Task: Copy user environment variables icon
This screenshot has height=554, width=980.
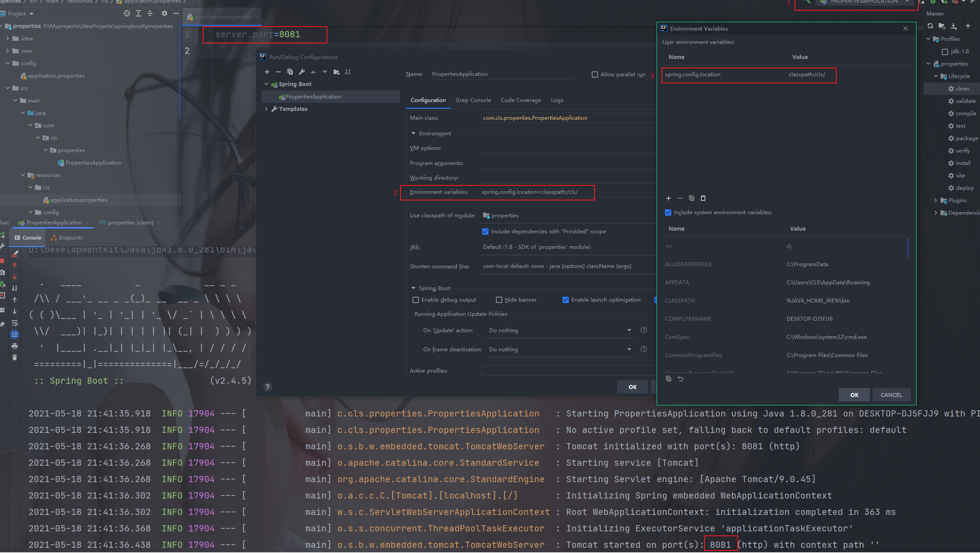Action: point(692,198)
